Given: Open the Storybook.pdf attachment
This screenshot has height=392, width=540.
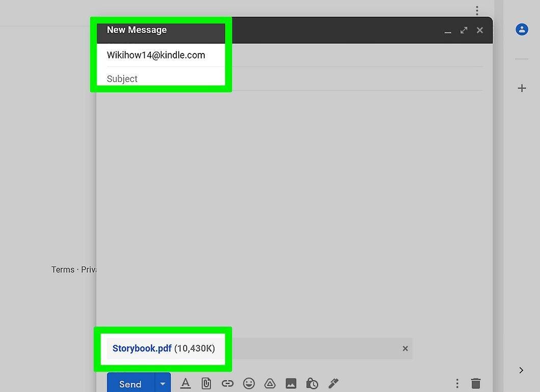Looking at the screenshot, I should (142, 348).
